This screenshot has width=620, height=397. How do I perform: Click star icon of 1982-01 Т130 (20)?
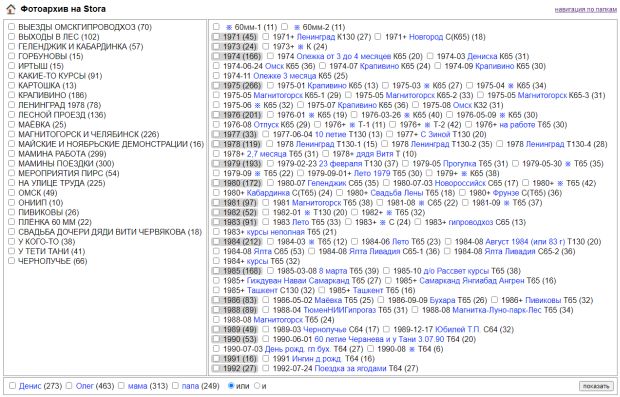[307, 213]
